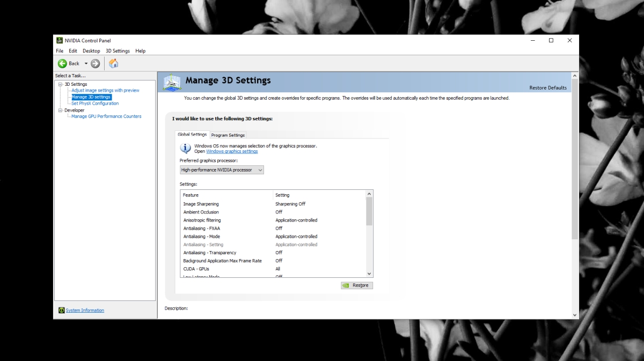The width and height of the screenshot is (644, 361).
Task: Click settings list scroll-down arrow
Action: 369,274
